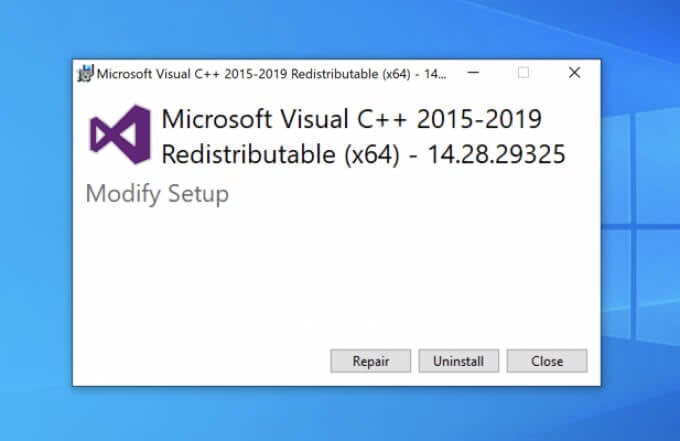680x441 pixels.
Task: Click the Repair button
Action: coord(371,361)
